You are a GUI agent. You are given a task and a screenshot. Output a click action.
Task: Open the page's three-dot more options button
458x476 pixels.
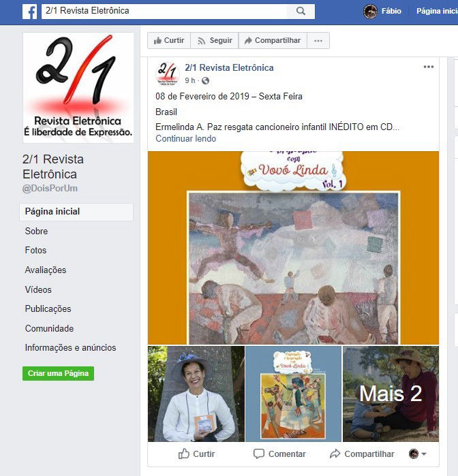(x=318, y=41)
